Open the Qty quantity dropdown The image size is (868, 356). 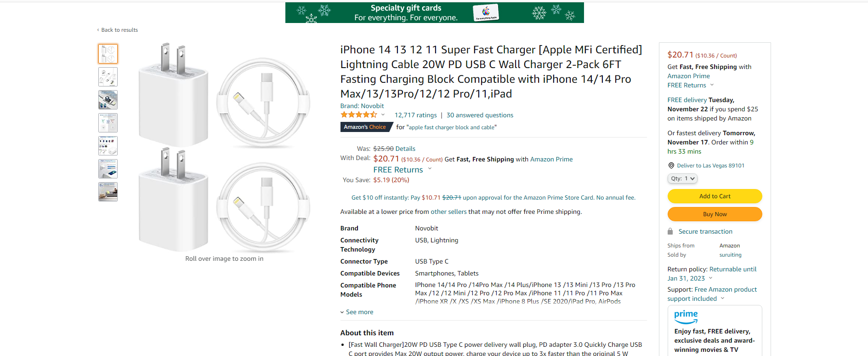click(x=682, y=178)
